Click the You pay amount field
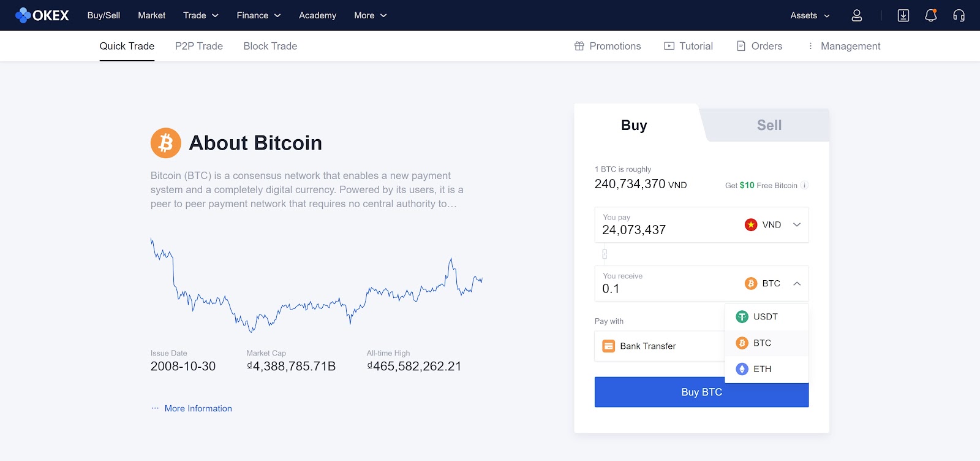This screenshot has width=980, height=461. [668, 225]
